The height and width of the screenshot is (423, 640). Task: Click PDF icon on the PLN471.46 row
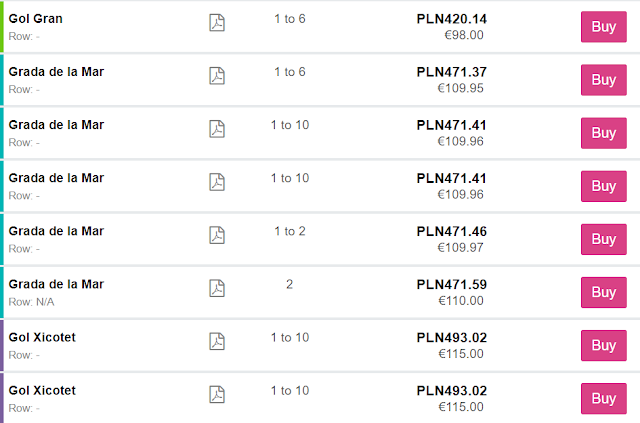217,235
